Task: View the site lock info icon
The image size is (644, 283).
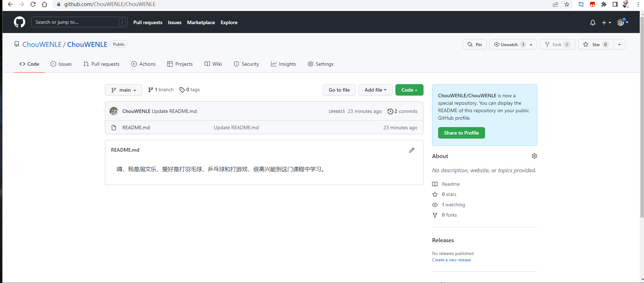Action: point(59,4)
